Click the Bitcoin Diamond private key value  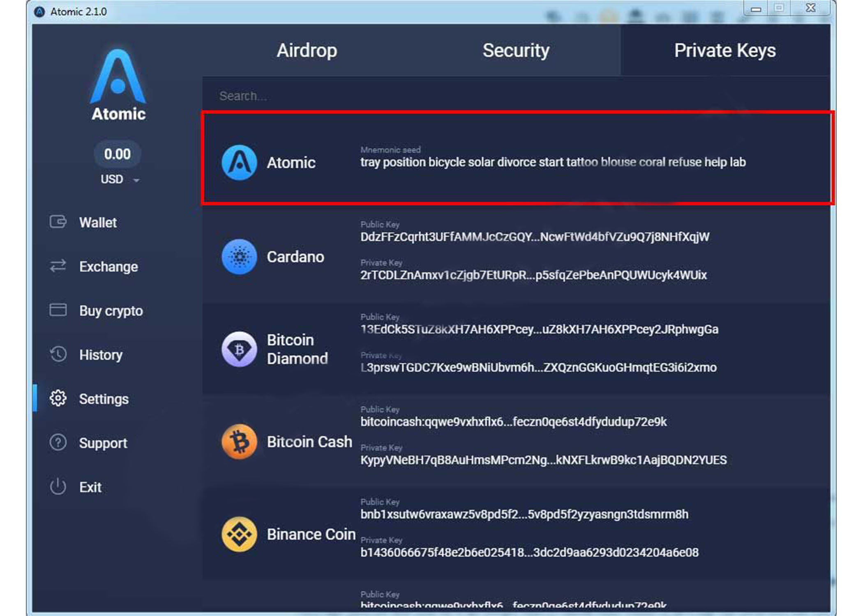[538, 368]
